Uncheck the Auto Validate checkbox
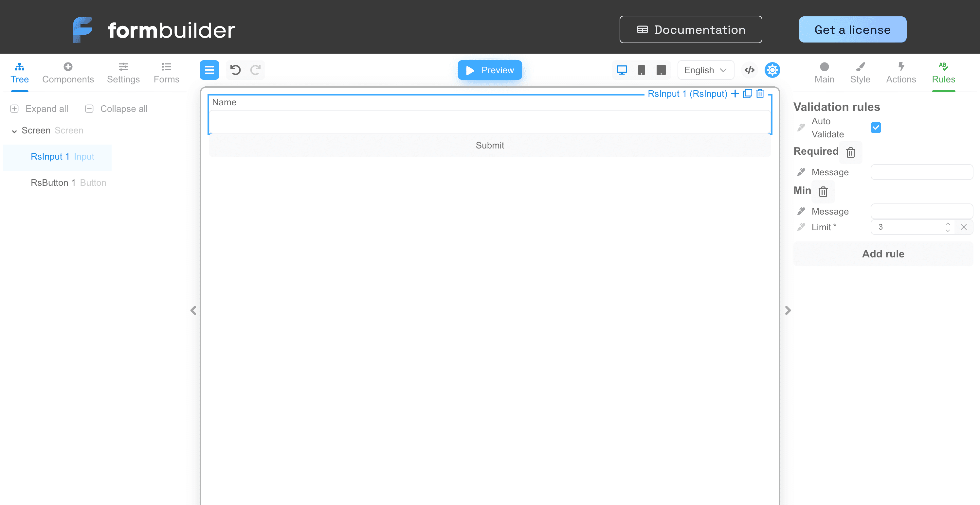Screen dimensions: 980x505 tap(875, 127)
